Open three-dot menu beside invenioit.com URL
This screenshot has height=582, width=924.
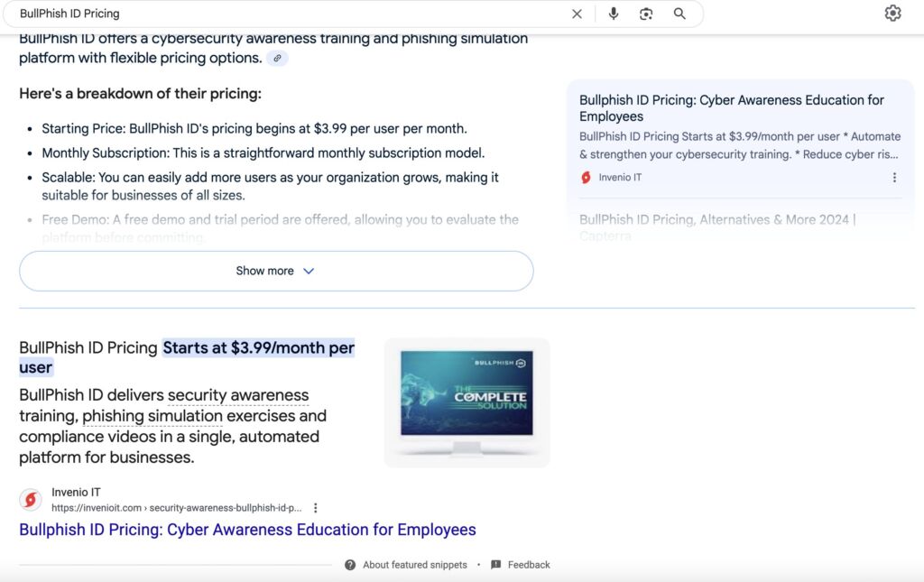click(x=315, y=508)
